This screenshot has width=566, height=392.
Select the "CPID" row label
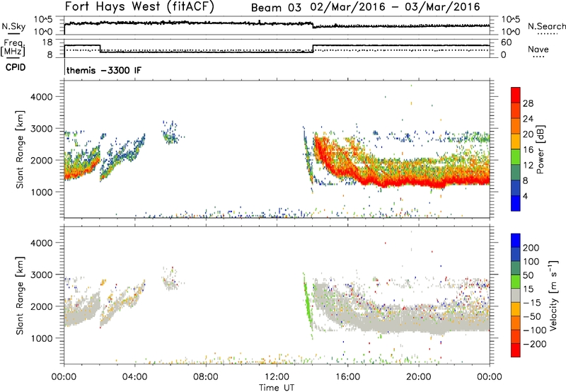pos(16,67)
